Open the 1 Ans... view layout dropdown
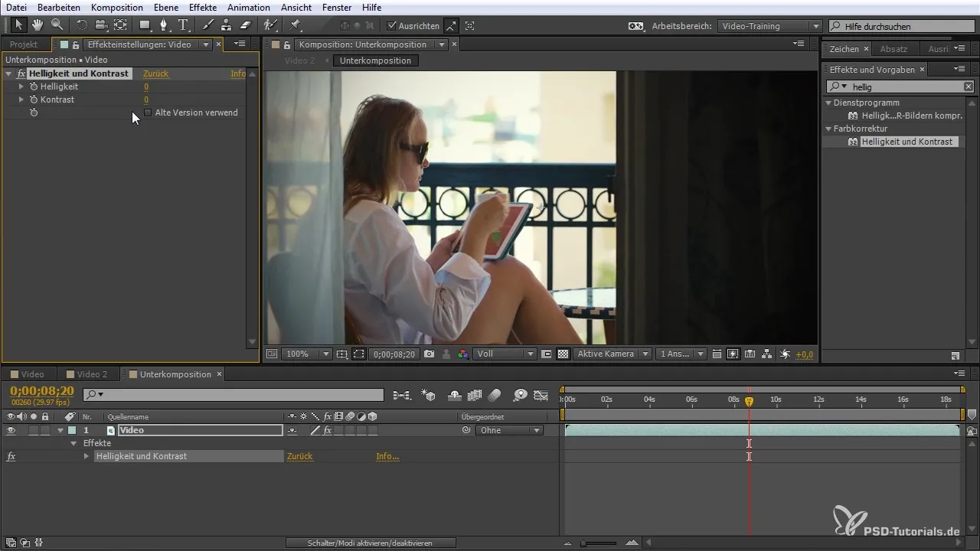Viewport: 980px width, 551px height. 679,354
